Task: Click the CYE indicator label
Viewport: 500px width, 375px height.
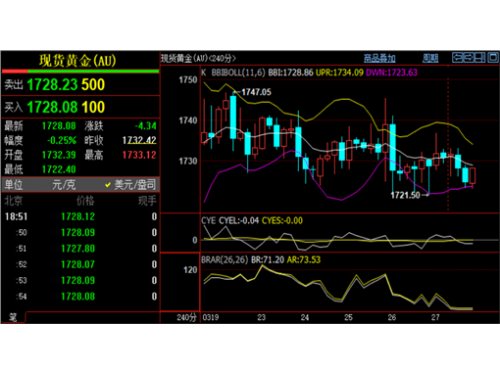Action: [208, 221]
